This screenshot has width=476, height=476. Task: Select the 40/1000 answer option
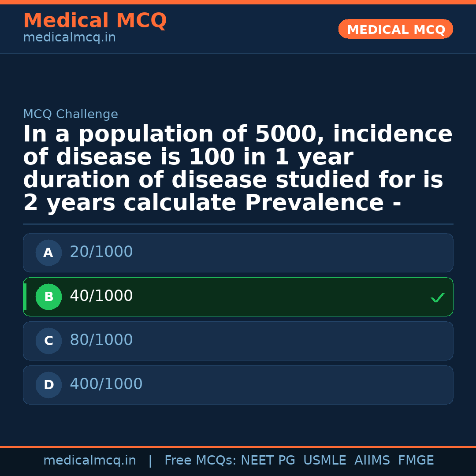(238, 297)
